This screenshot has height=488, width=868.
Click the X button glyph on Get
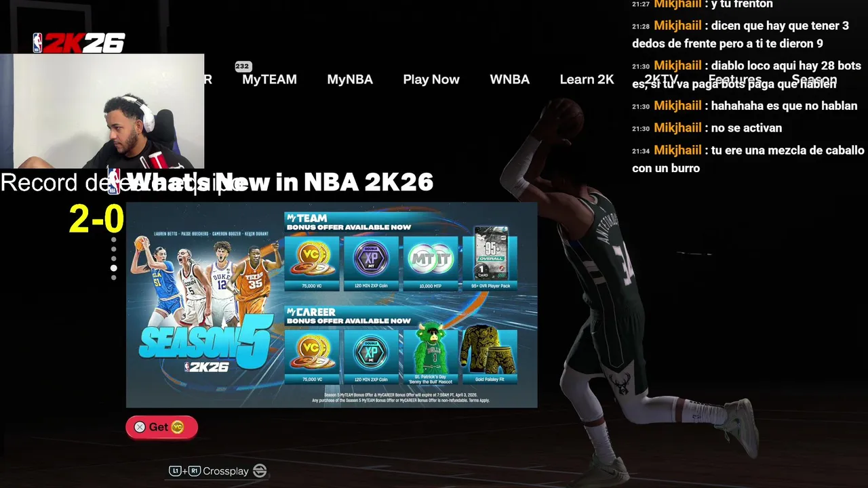(x=140, y=427)
